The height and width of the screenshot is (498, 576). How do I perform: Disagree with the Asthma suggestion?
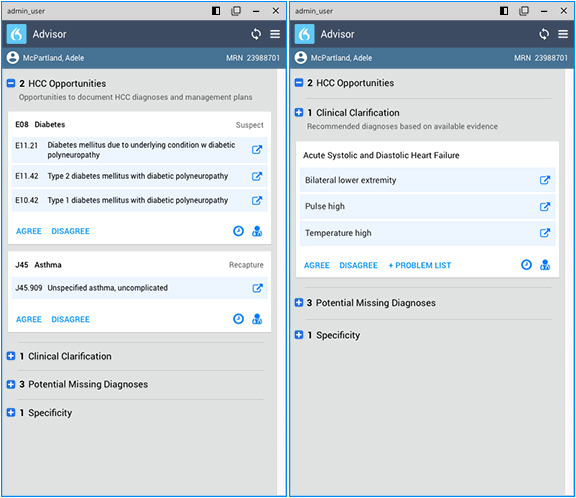tap(71, 320)
